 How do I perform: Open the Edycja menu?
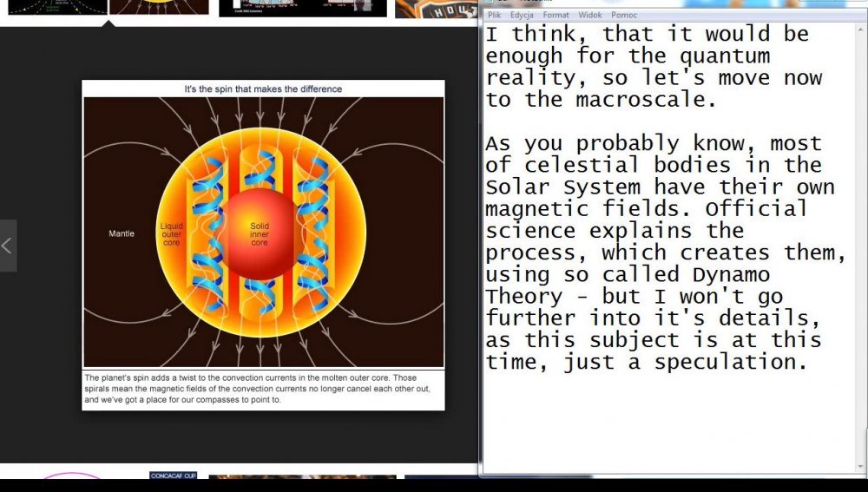point(522,15)
